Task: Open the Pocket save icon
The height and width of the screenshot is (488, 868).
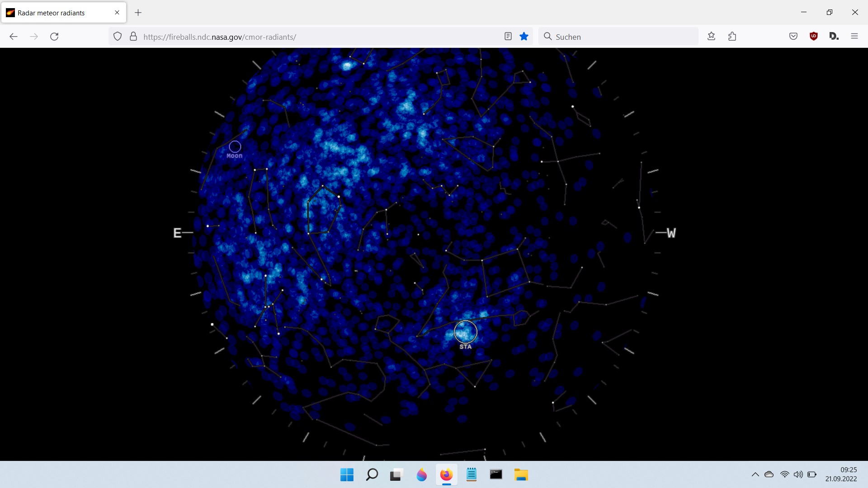Action: pyautogui.click(x=793, y=37)
